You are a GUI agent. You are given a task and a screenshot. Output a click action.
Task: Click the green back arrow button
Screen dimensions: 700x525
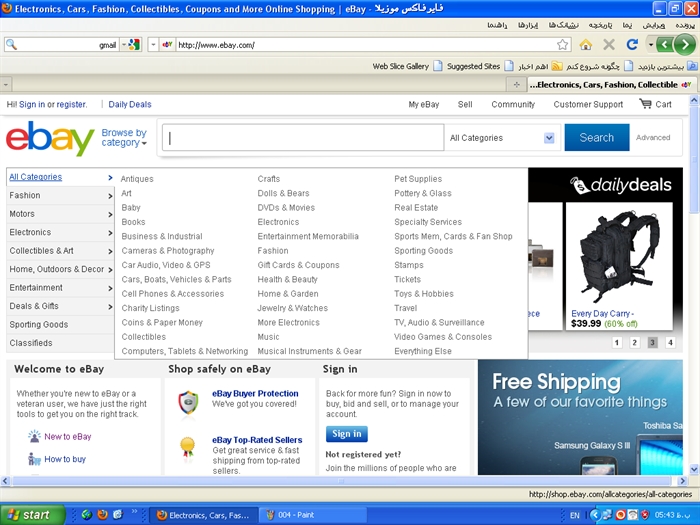664,45
